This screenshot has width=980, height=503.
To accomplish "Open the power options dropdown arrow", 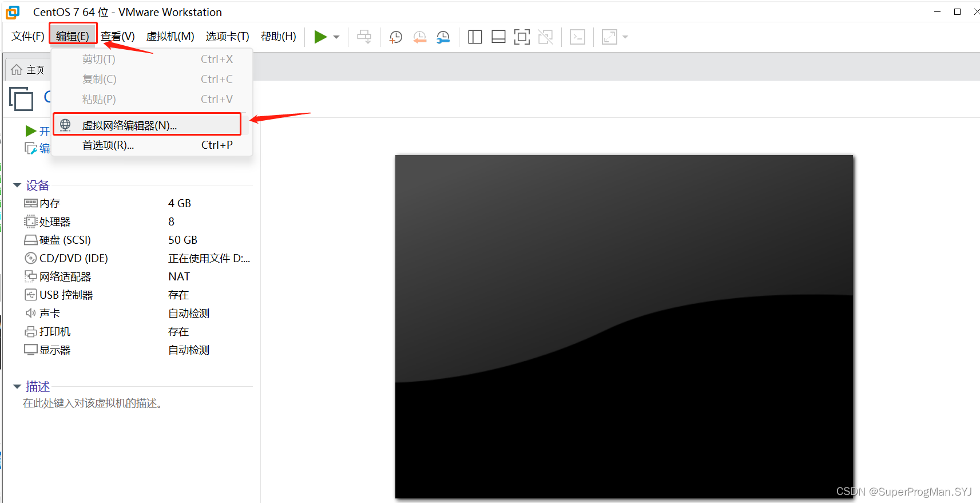I will coord(336,37).
